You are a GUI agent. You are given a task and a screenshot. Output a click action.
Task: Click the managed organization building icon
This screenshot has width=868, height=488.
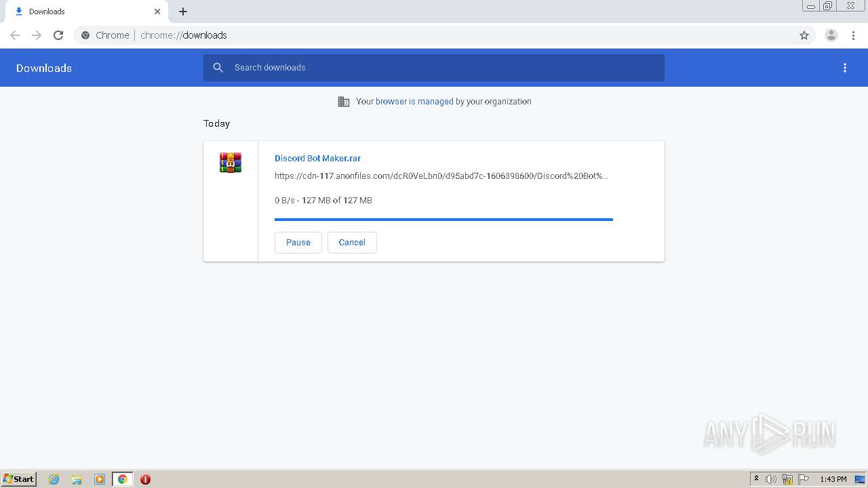click(344, 102)
